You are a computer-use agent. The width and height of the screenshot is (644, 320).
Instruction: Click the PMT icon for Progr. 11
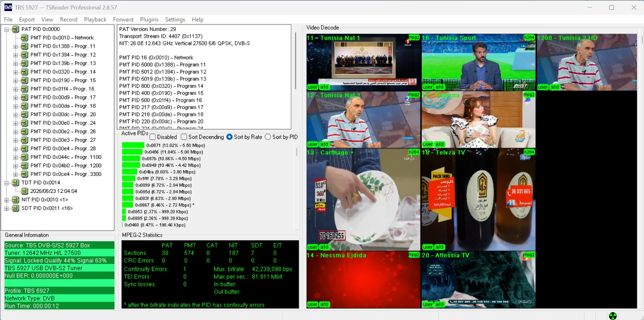tap(24, 46)
